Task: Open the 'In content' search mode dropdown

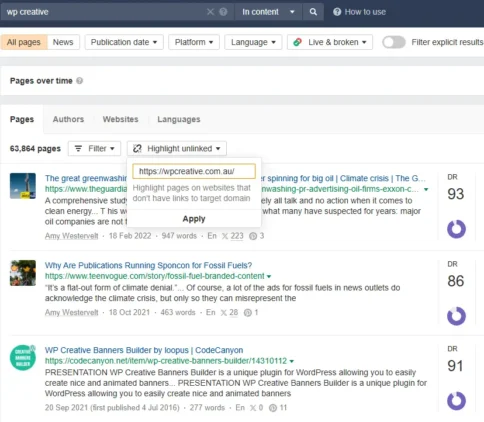Action: coord(268,12)
